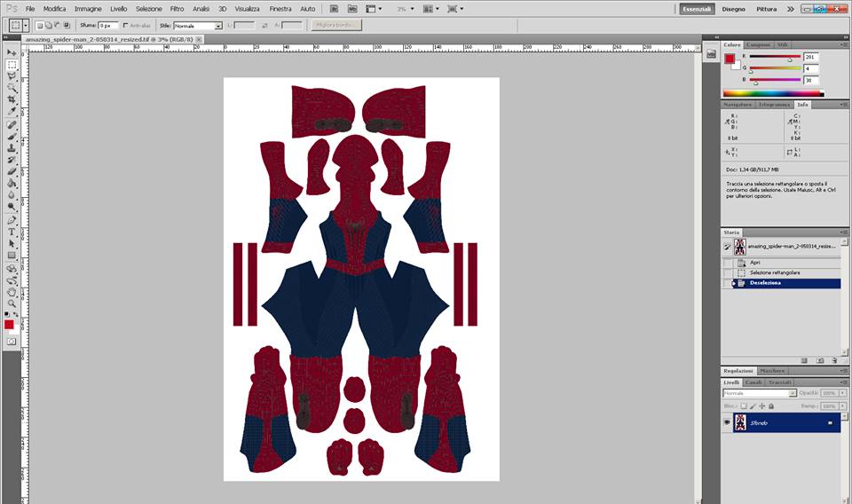Viewport: 852px width, 504px height.
Task: Select the Healing Brush tool
Action: tap(12, 125)
